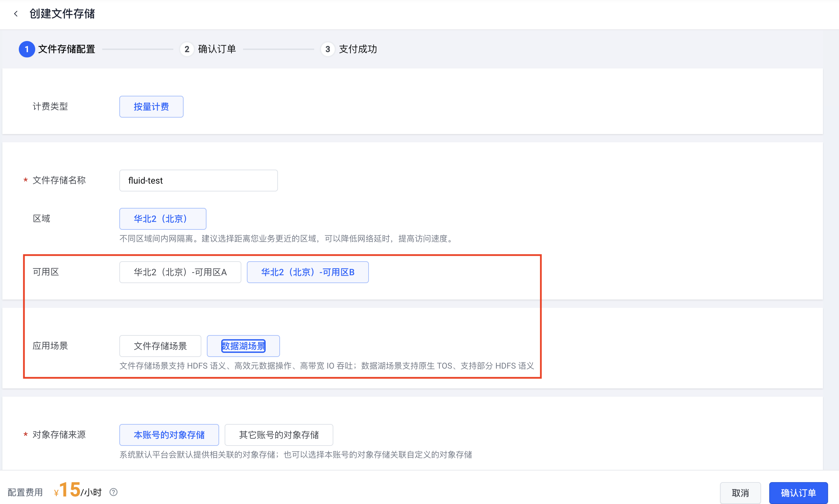Viewport: 839px width, 504px height.
Task: Choose 其它账号的对象存储 as source
Action: tap(279, 435)
